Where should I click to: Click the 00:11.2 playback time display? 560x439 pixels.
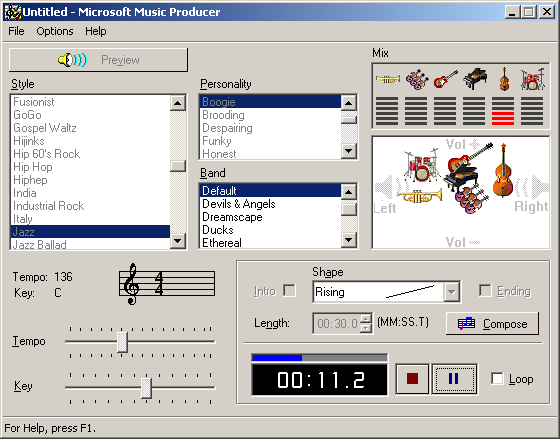320,380
